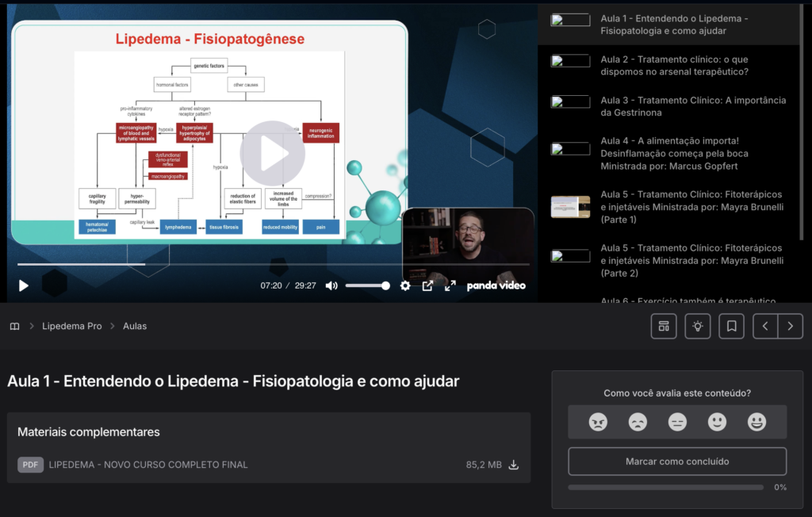Go to previous lesson with left chevron
Screen dimensions: 812x517
(765, 327)
